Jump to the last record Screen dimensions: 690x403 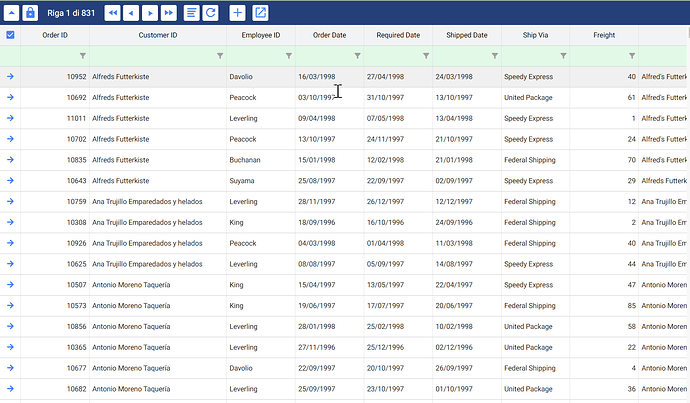click(x=168, y=13)
